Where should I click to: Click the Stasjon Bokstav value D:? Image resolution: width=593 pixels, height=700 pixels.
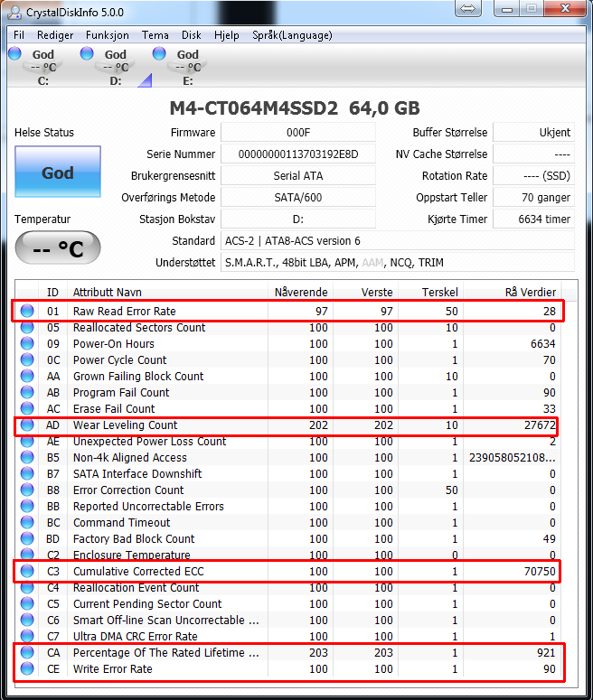click(298, 219)
